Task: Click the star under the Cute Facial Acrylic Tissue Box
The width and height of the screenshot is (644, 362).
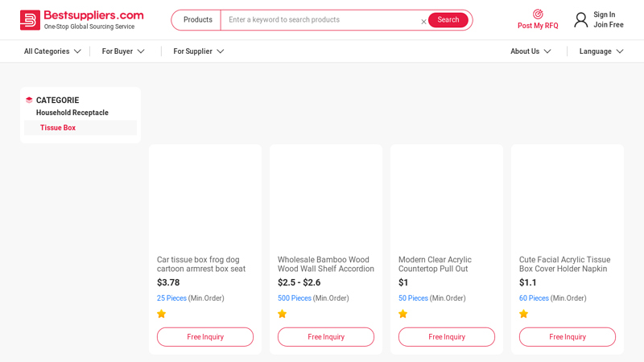Action: pyautogui.click(x=524, y=314)
